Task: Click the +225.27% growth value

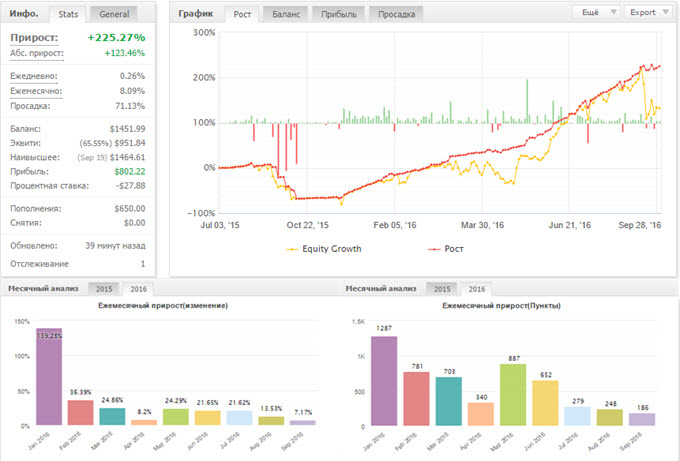Action: (x=116, y=38)
